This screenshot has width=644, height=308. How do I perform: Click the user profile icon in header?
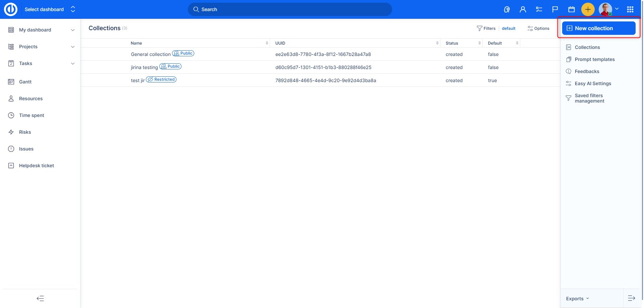click(523, 9)
